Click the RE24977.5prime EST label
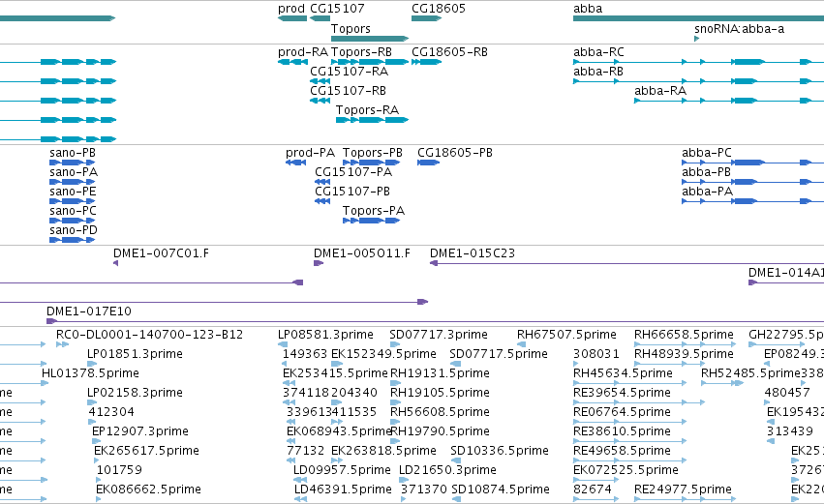Screen dimensions: 824x504 click(683, 490)
